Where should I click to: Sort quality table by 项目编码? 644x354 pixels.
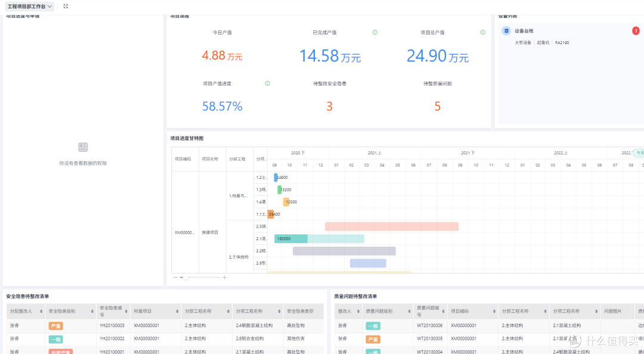click(x=494, y=312)
